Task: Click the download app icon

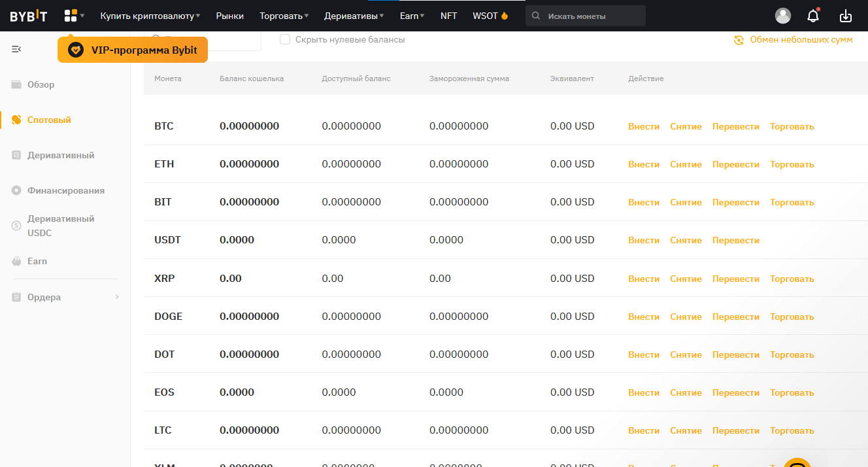Action: (x=846, y=16)
